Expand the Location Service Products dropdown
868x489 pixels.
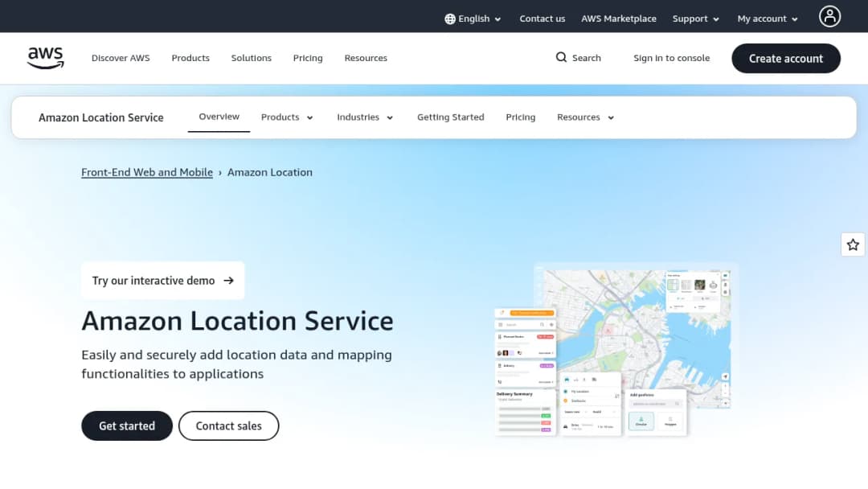coord(287,117)
